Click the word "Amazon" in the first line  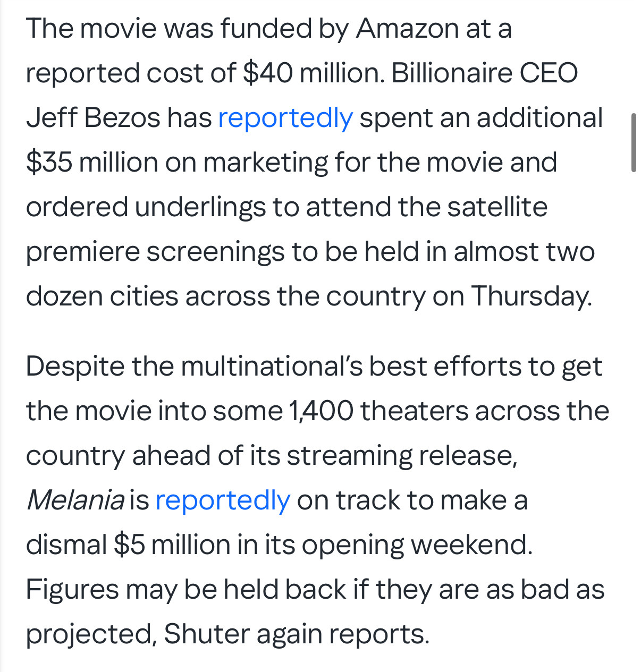coord(407,29)
